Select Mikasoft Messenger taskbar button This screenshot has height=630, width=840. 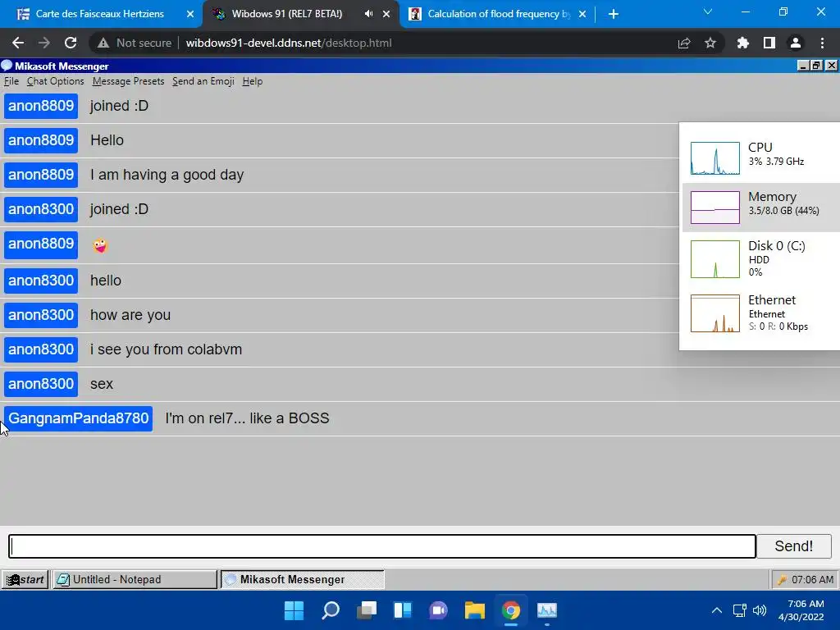coord(303,579)
